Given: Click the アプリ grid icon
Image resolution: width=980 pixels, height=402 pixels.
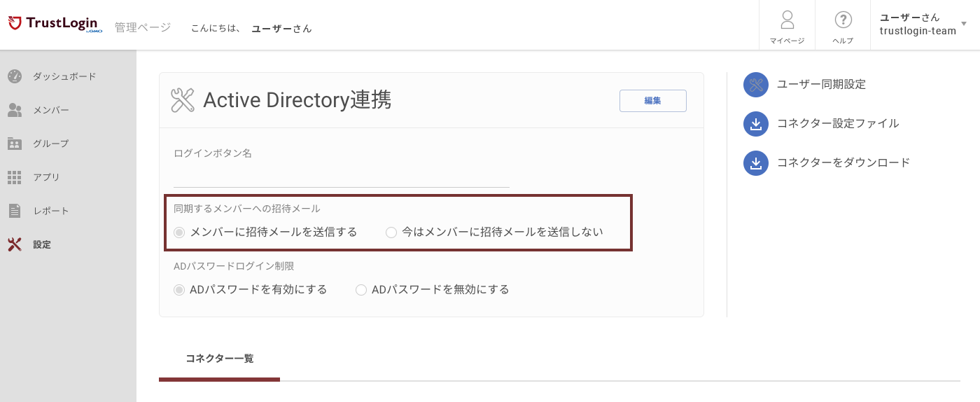Looking at the screenshot, I should tap(15, 177).
